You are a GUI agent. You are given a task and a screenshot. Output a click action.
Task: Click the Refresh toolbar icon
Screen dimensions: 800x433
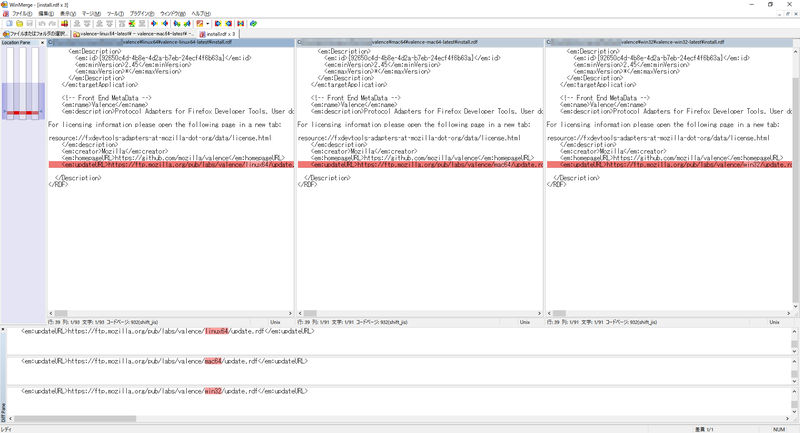point(253,23)
